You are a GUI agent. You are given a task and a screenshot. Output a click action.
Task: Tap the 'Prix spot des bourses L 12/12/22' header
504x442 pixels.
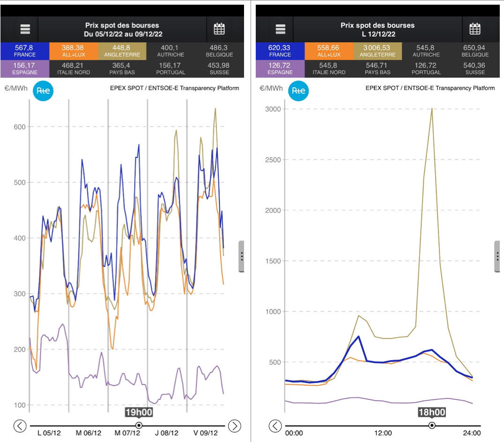point(377,29)
